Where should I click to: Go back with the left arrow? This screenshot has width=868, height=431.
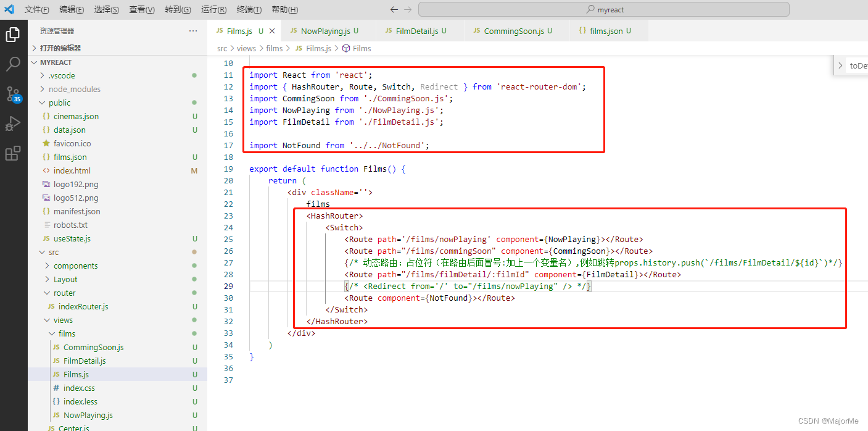[x=394, y=9]
